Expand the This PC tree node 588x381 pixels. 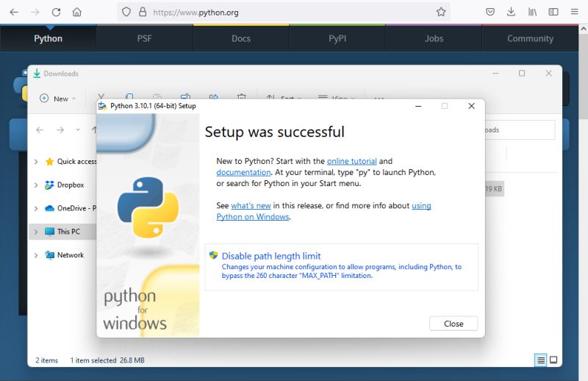pos(36,232)
